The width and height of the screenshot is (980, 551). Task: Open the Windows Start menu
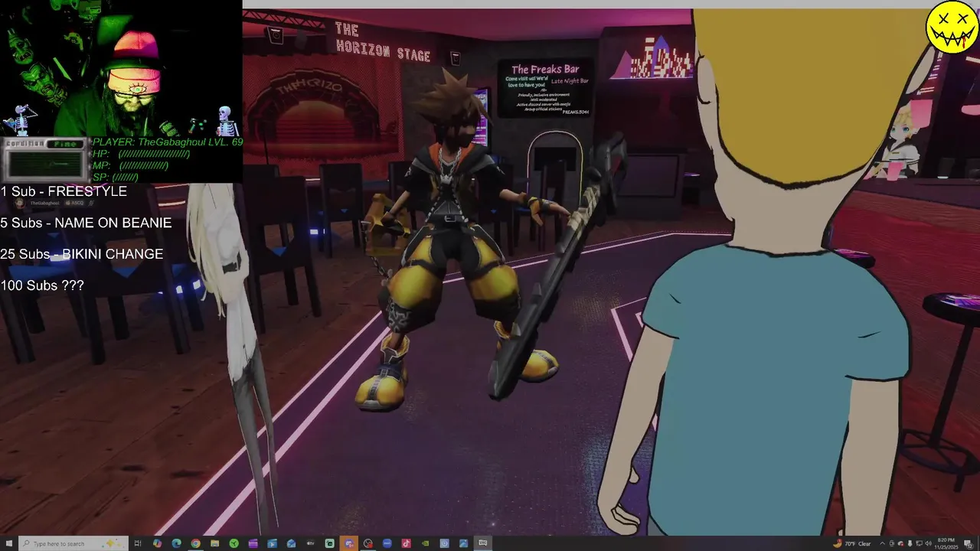pyautogui.click(x=8, y=543)
